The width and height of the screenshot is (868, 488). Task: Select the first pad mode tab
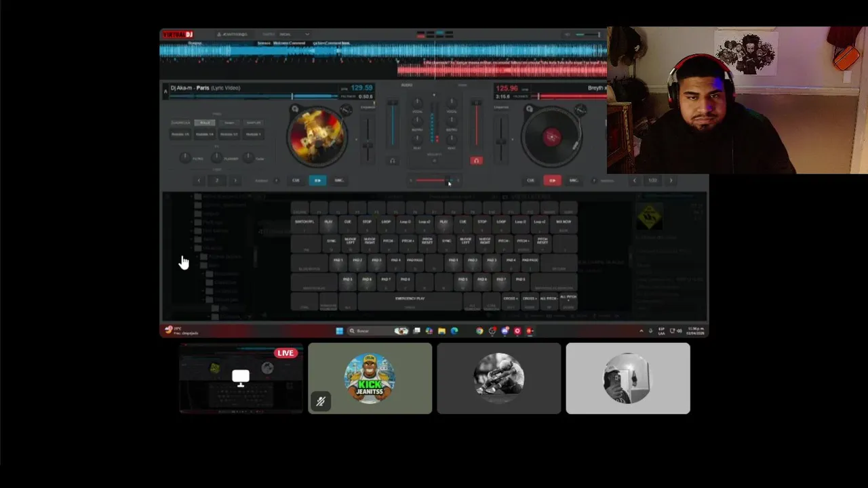coord(180,123)
